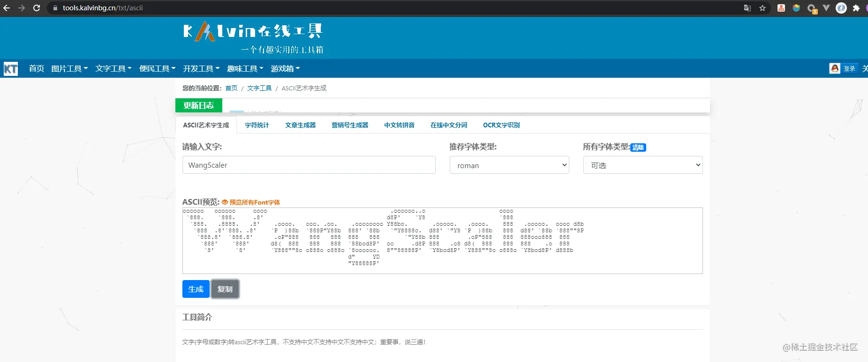Open the extension with the orange badge
Screen dimensions: 868x362
[x=812, y=8]
